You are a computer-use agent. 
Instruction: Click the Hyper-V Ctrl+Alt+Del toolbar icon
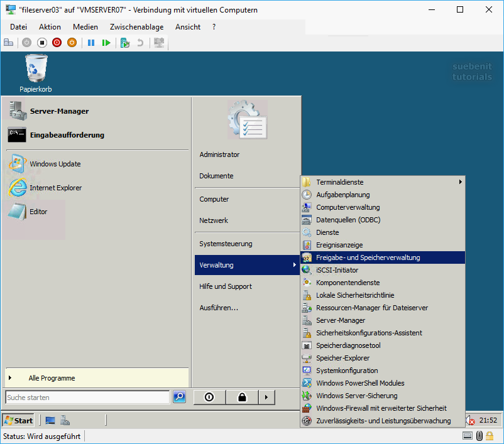tap(9, 43)
